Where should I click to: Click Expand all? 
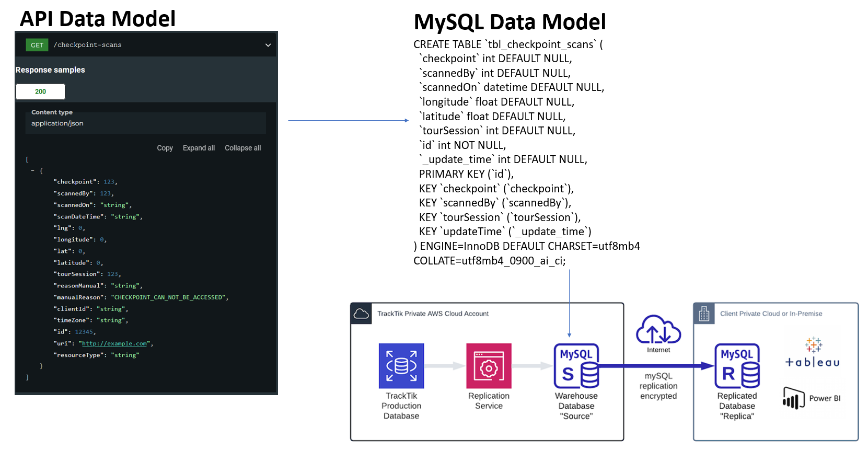199,148
